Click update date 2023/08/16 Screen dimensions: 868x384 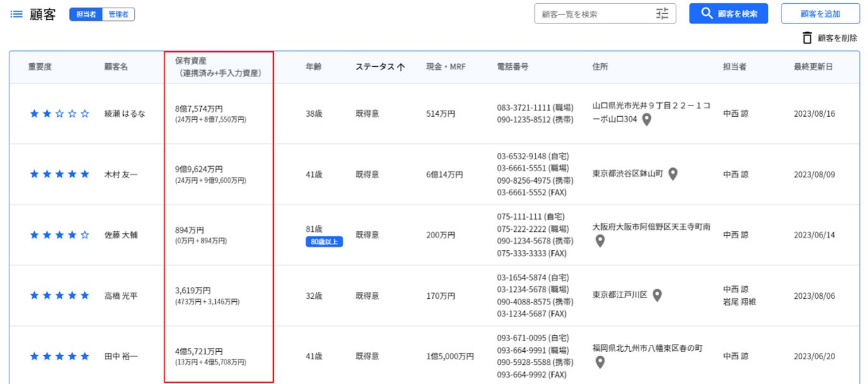click(x=814, y=114)
